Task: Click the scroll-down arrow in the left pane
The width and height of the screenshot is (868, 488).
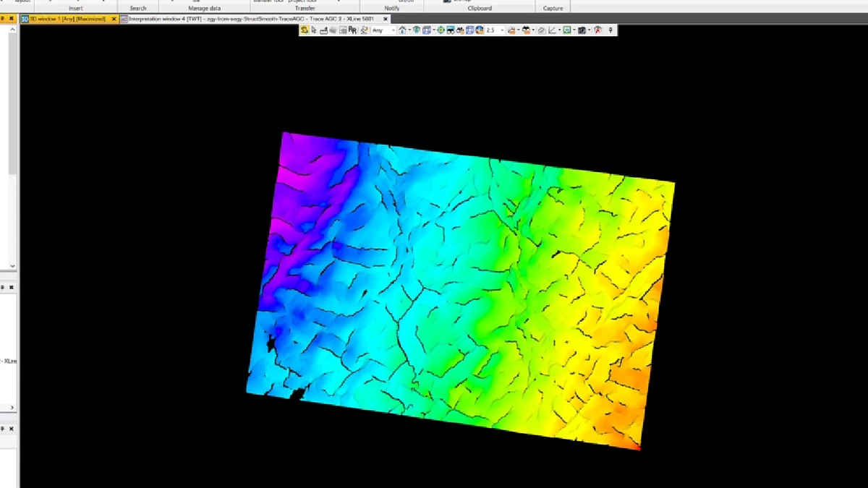Action: pos(12,266)
